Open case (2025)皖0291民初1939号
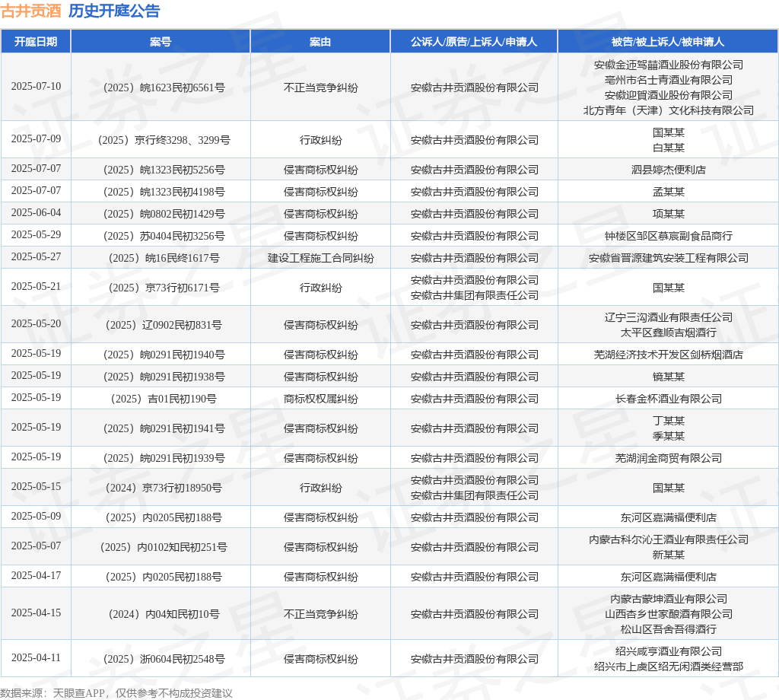The image size is (779, 700). tap(164, 458)
